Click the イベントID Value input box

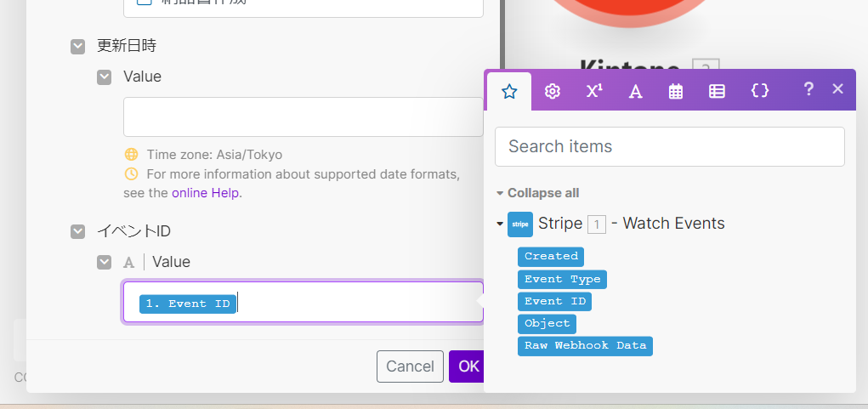coord(304,302)
